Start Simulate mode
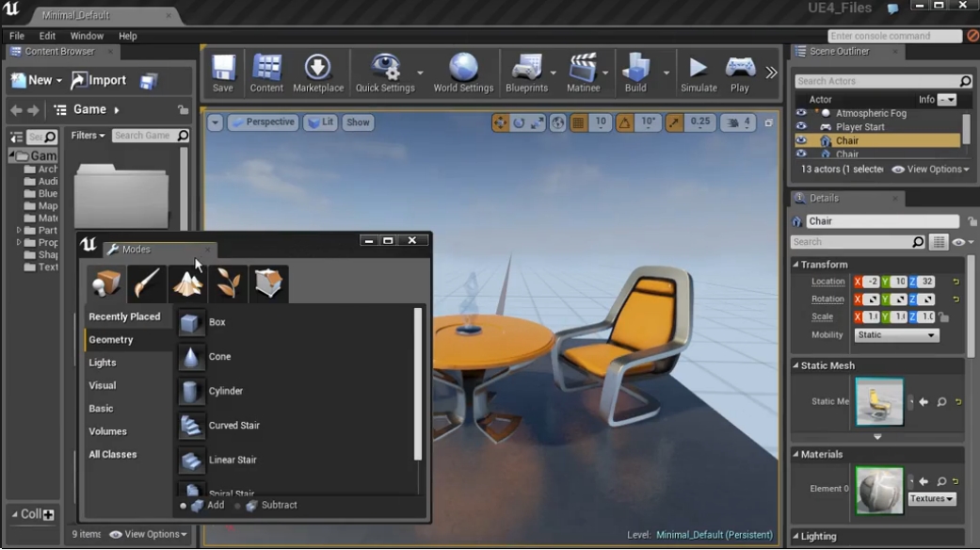The image size is (980, 550). click(x=699, y=73)
